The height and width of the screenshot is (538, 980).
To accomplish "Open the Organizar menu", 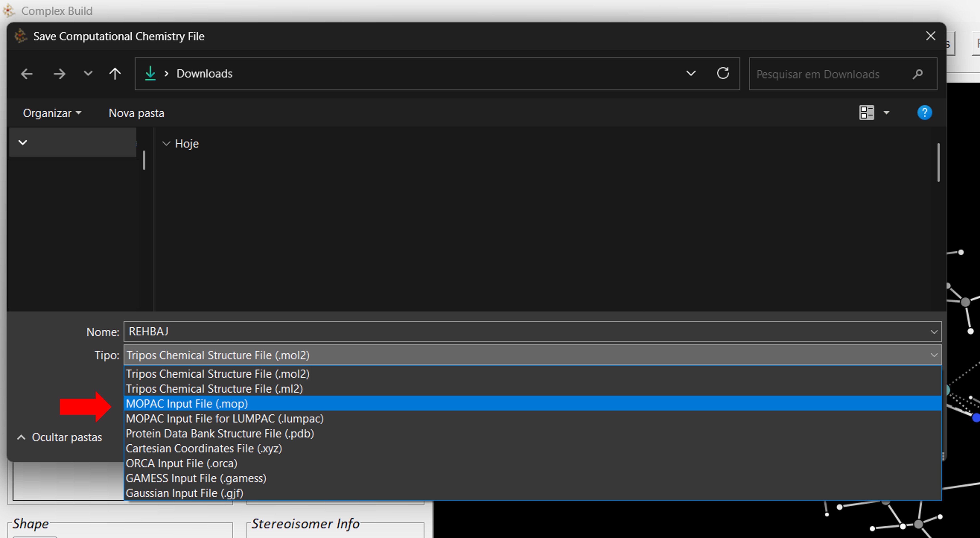I will (52, 113).
